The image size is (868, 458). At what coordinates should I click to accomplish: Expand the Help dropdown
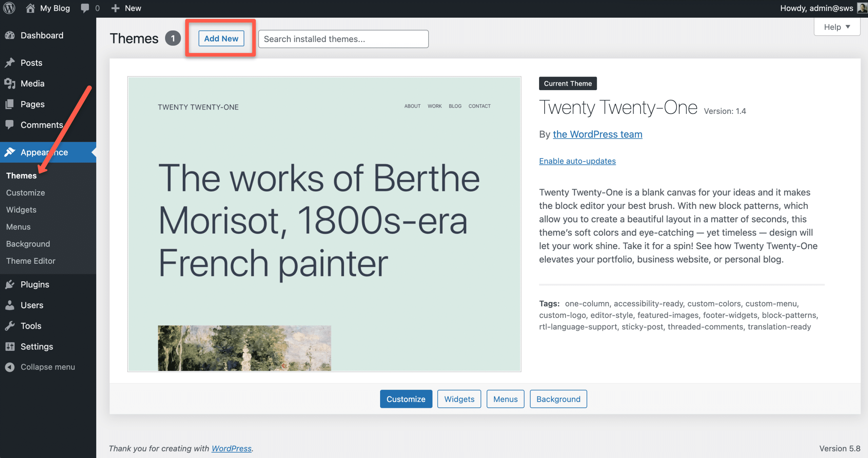tap(836, 27)
